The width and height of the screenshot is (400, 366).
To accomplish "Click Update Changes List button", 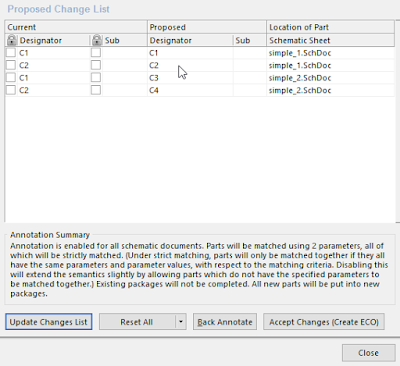I will (49, 322).
